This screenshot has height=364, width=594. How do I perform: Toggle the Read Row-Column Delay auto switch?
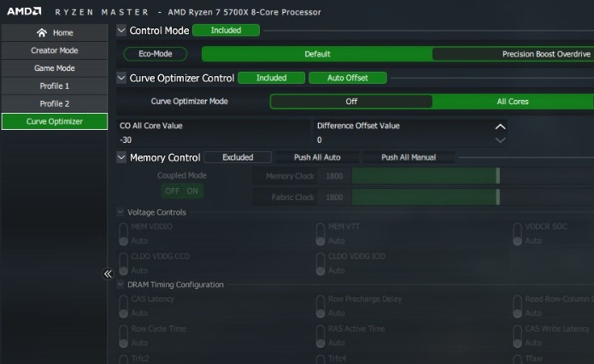(x=517, y=307)
